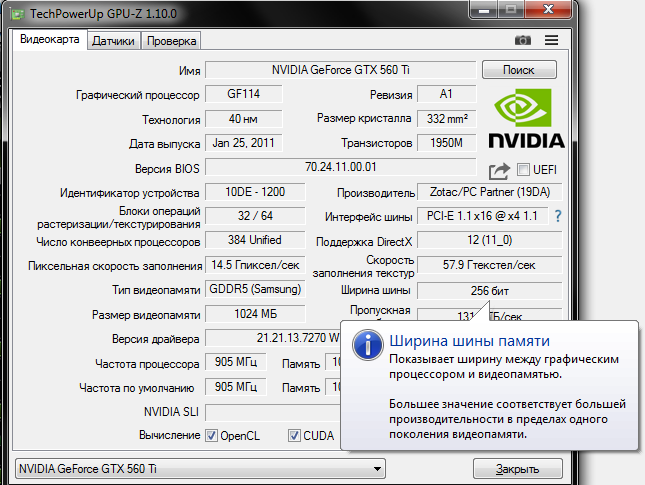This screenshot has height=485, width=645.
Task: Toggle the UEFI checkbox
Action: (523, 169)
